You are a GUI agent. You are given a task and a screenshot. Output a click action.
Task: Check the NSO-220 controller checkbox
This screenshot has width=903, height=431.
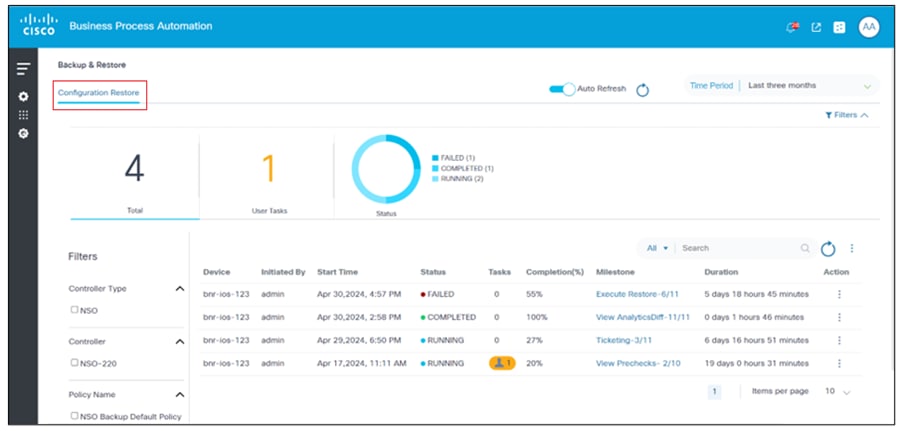[x=74, y=362]
